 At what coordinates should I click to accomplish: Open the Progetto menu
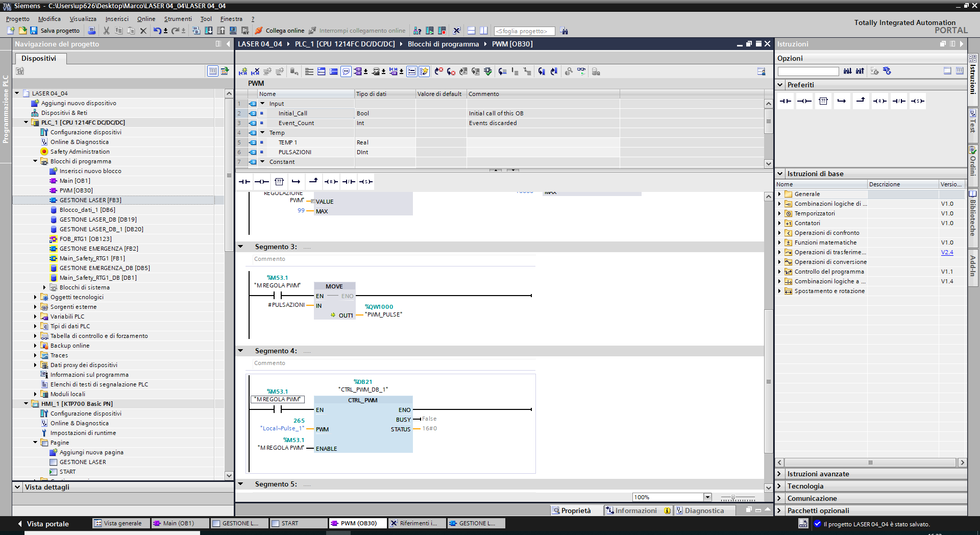click(x=18, y=19)
